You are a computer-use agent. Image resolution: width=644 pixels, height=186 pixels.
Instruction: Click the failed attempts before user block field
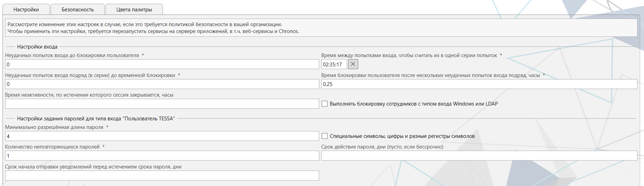click(162, 64)
